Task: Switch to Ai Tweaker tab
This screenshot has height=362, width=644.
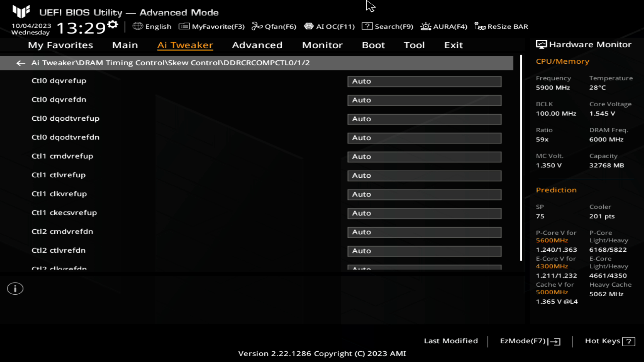Action: click(x=185, y=45)
